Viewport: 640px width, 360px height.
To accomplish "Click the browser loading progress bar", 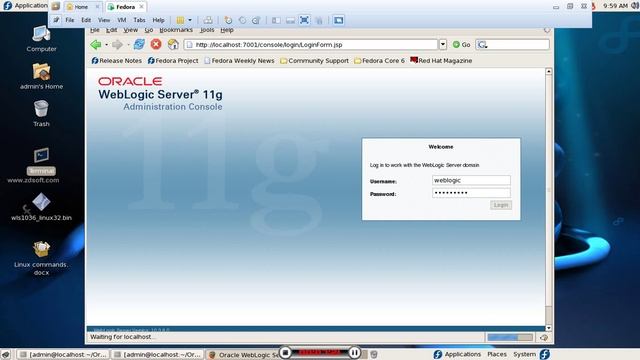I will pyautogui.click(x=510, y=337).
